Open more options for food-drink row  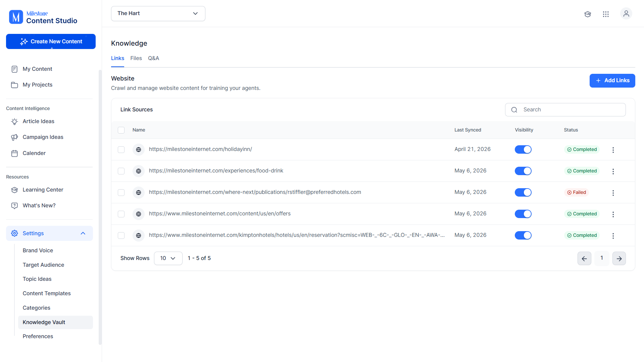(x=613, y=171)
